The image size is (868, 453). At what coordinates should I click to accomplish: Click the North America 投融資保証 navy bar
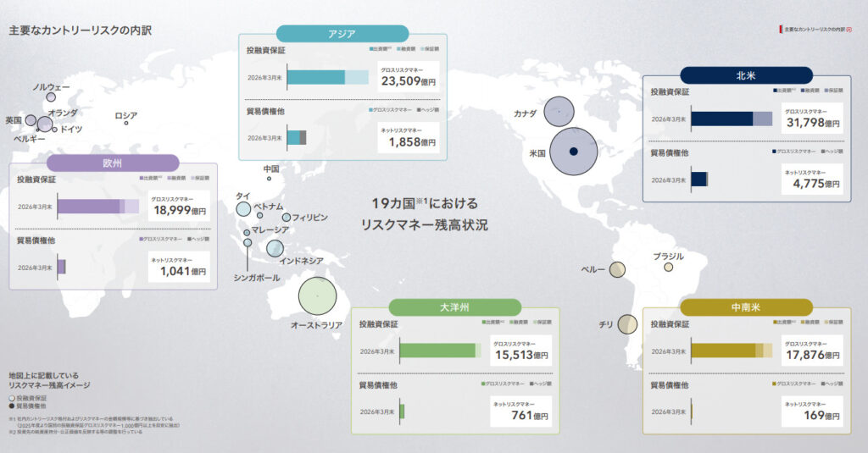732,119
